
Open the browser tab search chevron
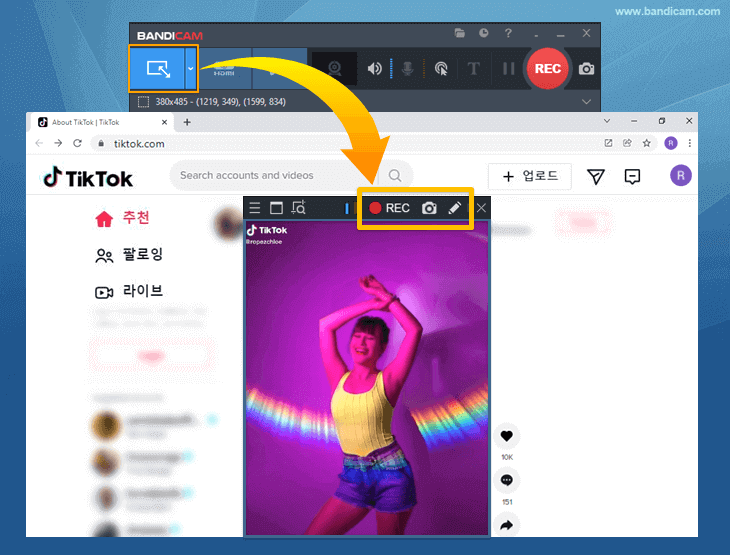tap(607, 121)
